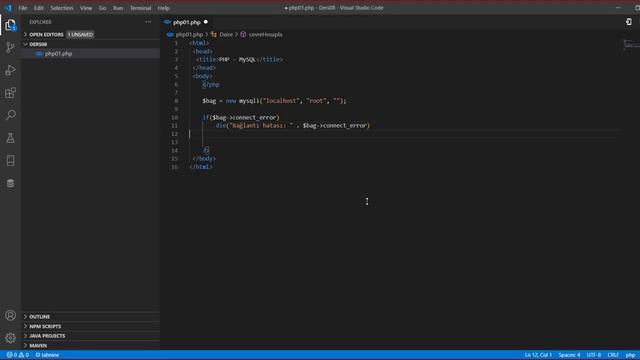Image resolution: width=640 pixels, height=360 pixels.
Task: Open Explorer more actions ellipsis
Action: 148,22
